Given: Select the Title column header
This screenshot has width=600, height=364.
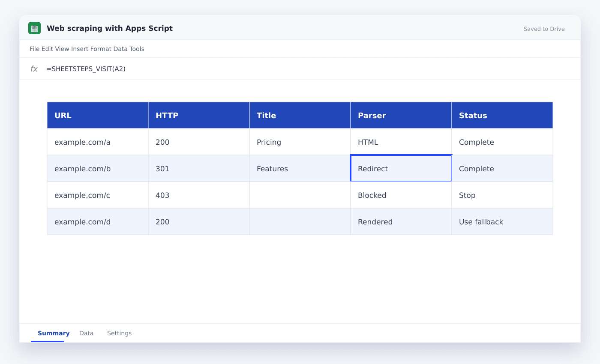Looking at the screenshot, I should [x=300, y=115].
